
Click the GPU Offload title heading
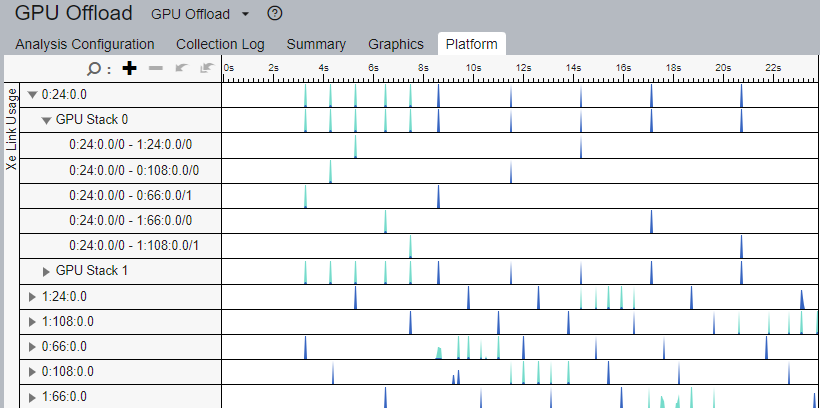point(74,13)
